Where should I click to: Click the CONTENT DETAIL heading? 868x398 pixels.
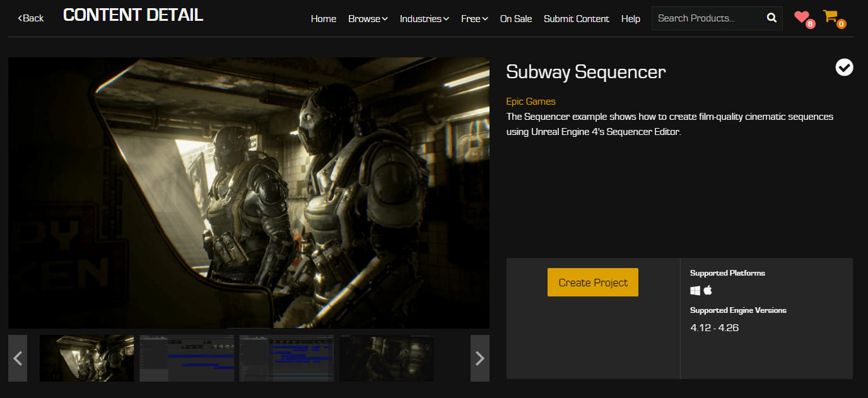pyautogui.click(x=133, y=16)
